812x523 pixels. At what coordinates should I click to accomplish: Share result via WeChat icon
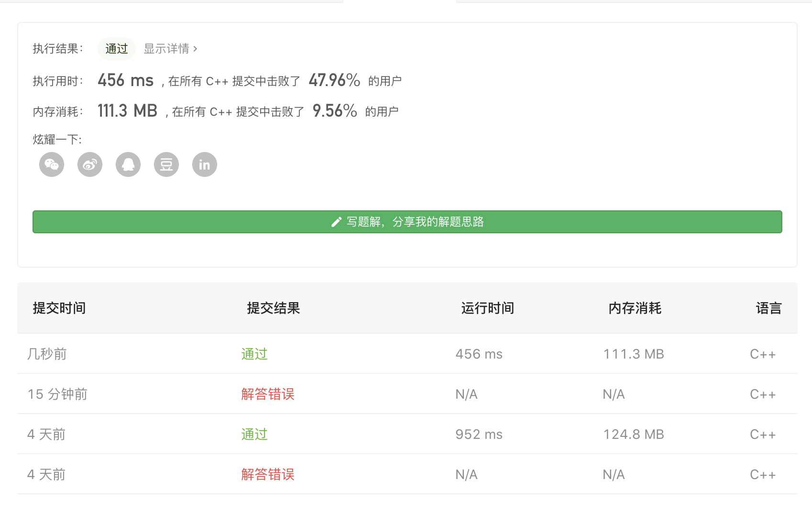point(52,165)
